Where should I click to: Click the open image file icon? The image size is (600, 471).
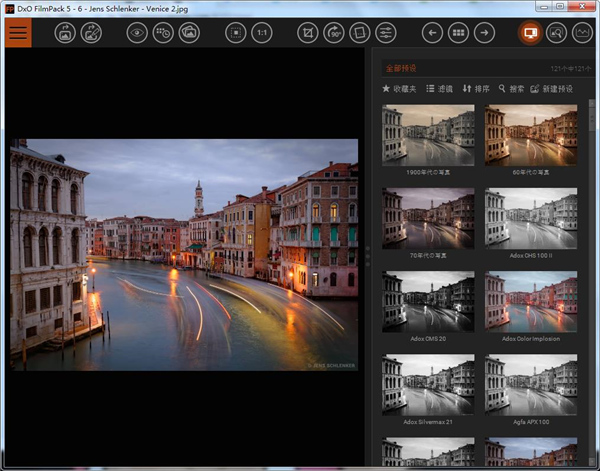[65, 33]
